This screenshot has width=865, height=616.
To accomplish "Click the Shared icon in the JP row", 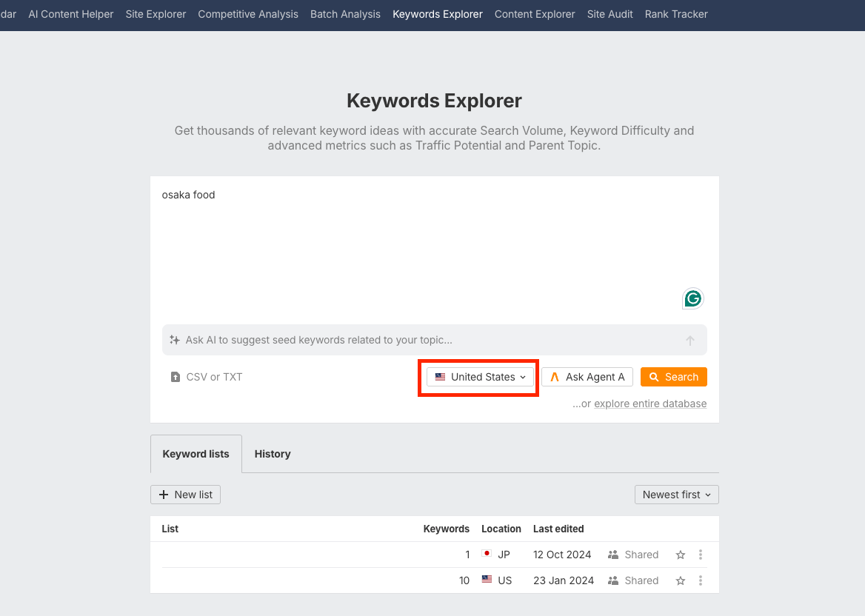I will click(x=613, y=555).
